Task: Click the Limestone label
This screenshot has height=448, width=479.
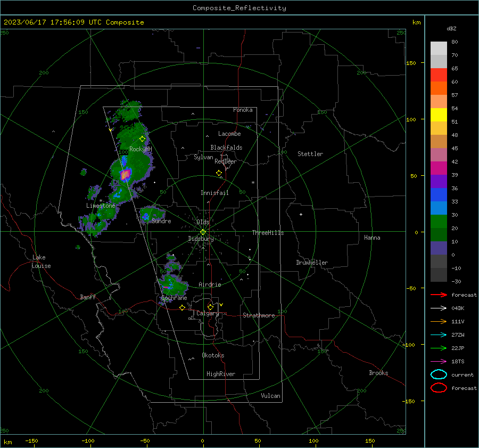Action: tap(101, 206)
